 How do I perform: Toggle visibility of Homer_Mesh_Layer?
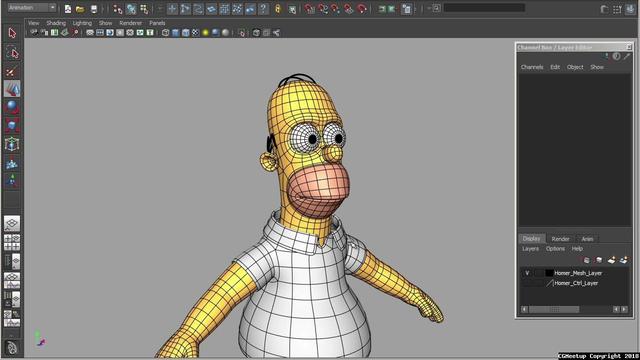pos(527,273)
